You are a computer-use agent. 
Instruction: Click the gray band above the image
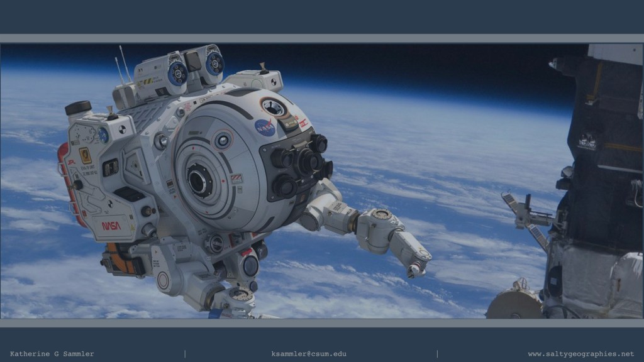click(322, 38)
